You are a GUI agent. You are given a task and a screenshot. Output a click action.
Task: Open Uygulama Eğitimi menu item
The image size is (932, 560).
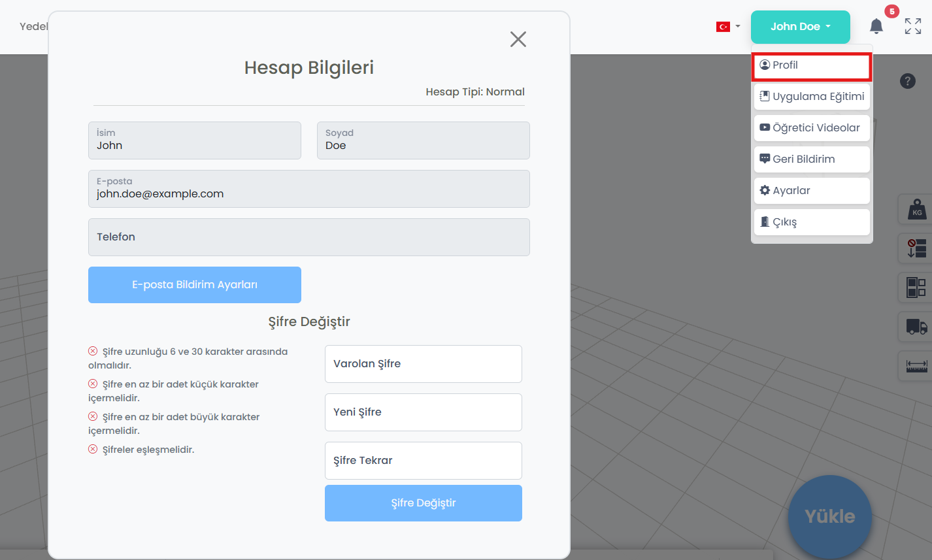point(812,97)
